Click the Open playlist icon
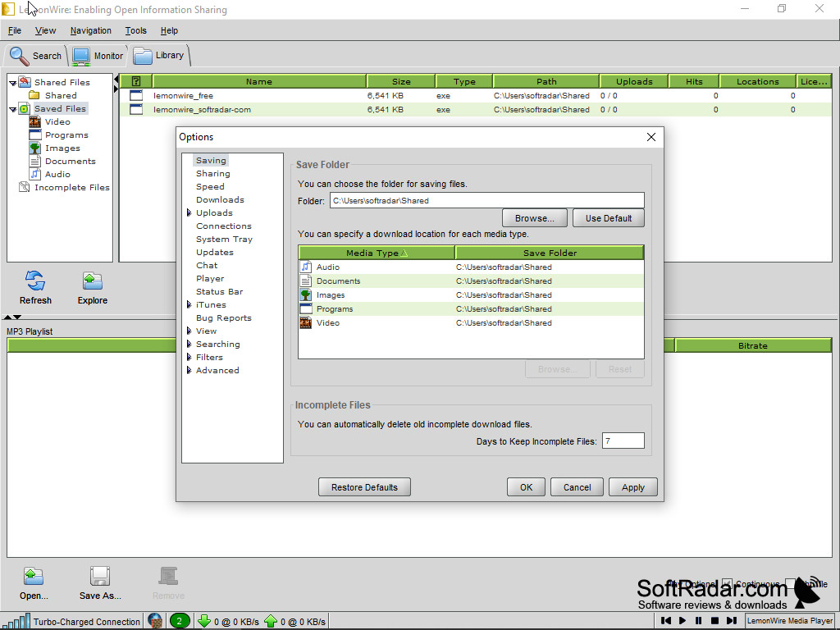 33,577
